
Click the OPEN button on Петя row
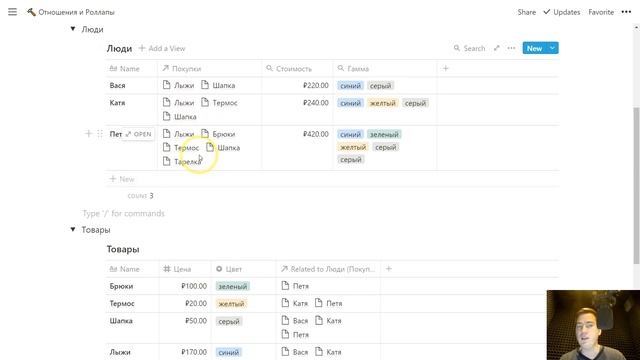pyautogui.click(x=138, y=134)
